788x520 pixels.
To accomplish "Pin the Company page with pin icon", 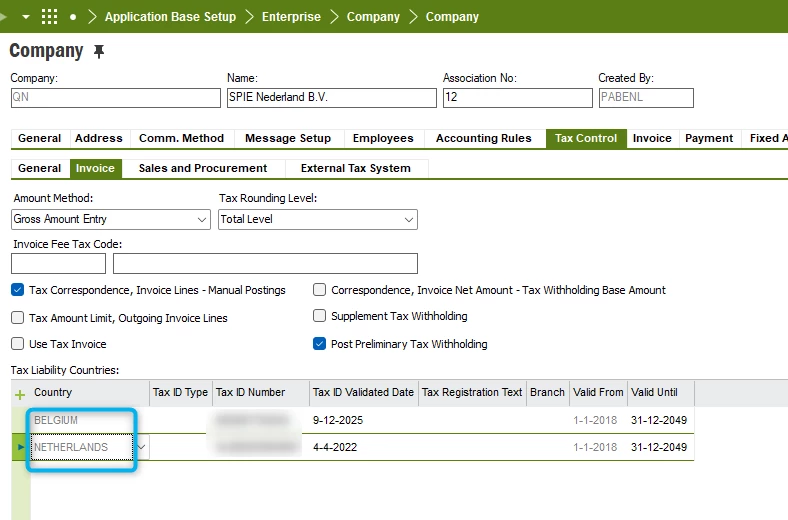I will tap(99, 51).
